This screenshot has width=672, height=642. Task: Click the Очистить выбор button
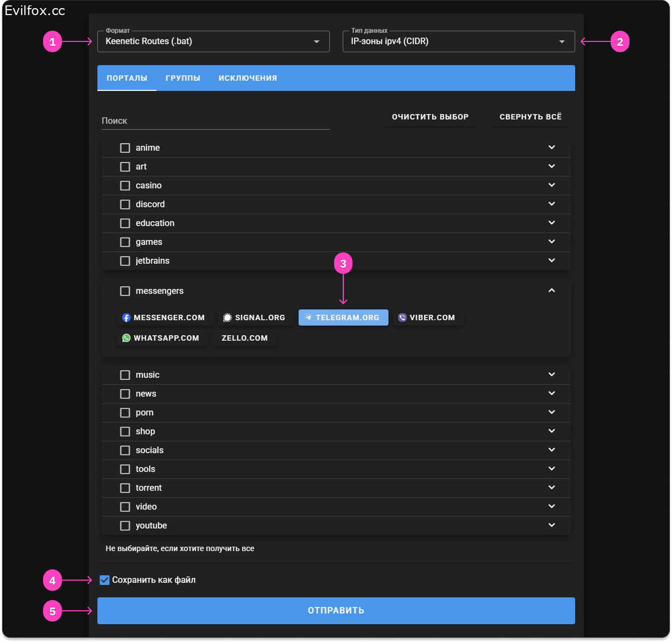(430, 117)
